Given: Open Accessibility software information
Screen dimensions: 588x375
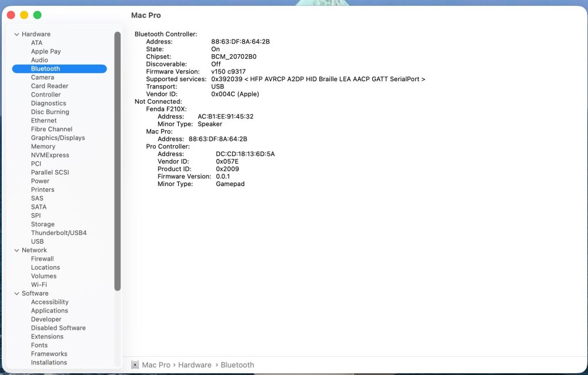Looking at the screenshot, I should tap(49, 302).
